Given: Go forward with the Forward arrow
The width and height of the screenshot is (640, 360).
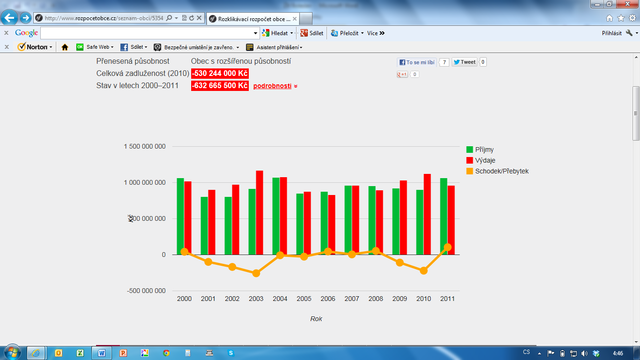Looking at the screenshot, I should [x=25, y=18].
